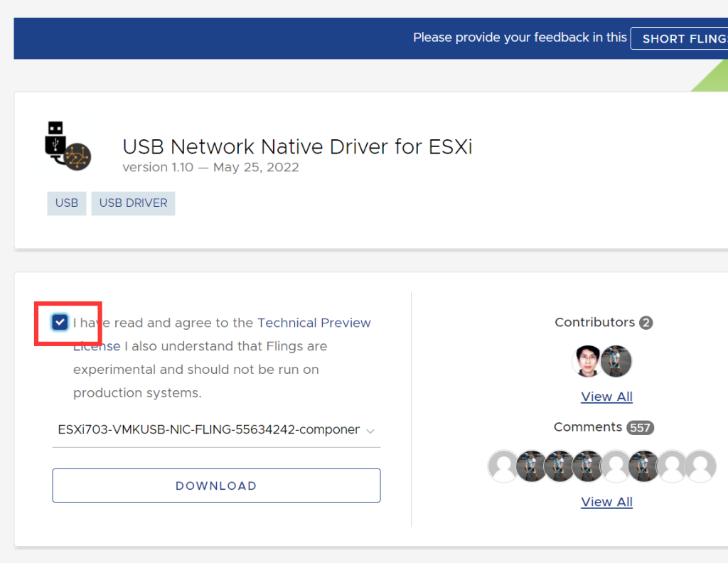Image resolution: width=728 pixels, height=563 pixels.
Task: Uncheck the Technical Preview License agreement checkbox
Action: point(58,322)
